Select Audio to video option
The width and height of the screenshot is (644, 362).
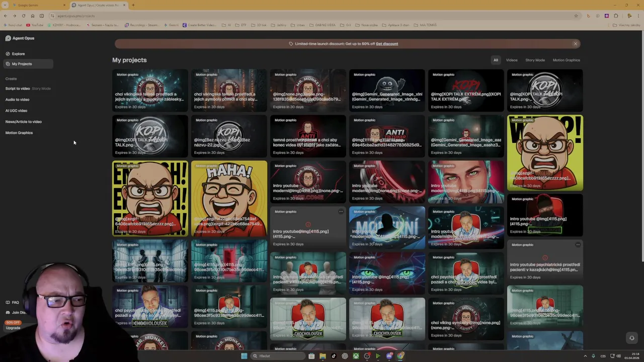(17, 100)
